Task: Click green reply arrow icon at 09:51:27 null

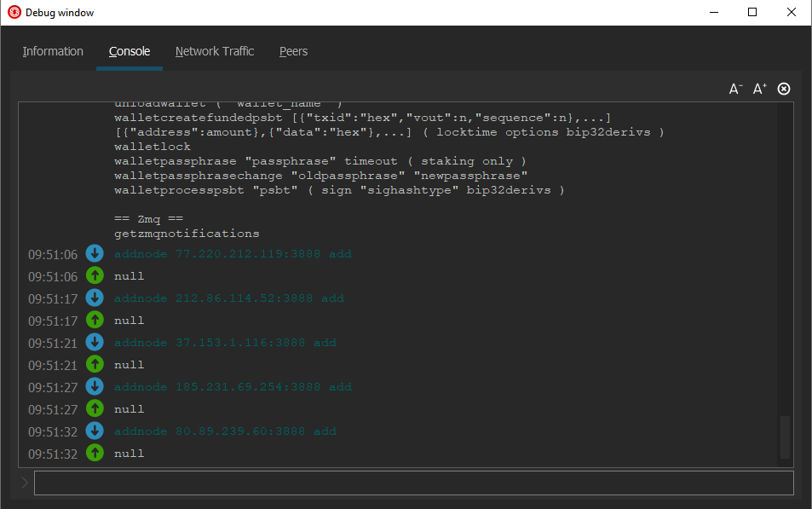Action: point(95,409)
